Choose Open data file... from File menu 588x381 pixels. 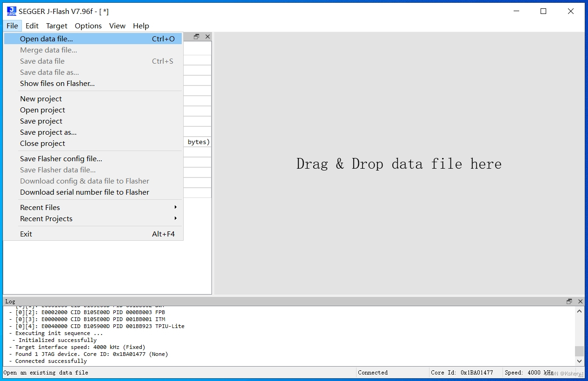(93, 39)
